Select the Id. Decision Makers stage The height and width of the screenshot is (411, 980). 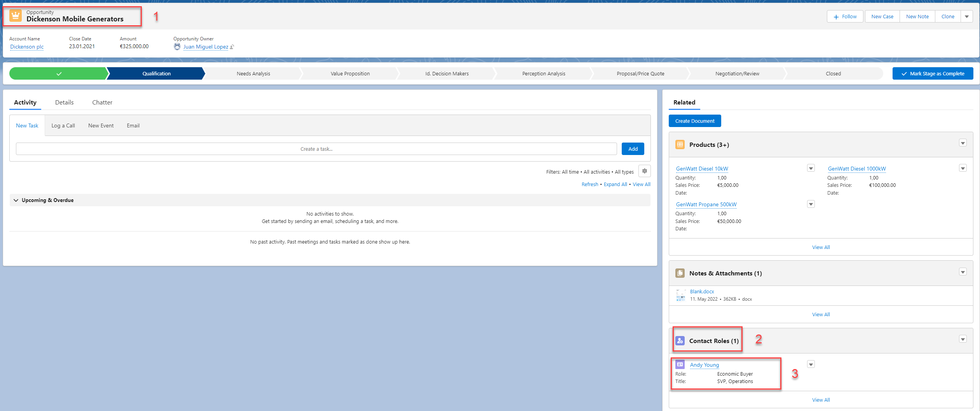tap(447, 73)
